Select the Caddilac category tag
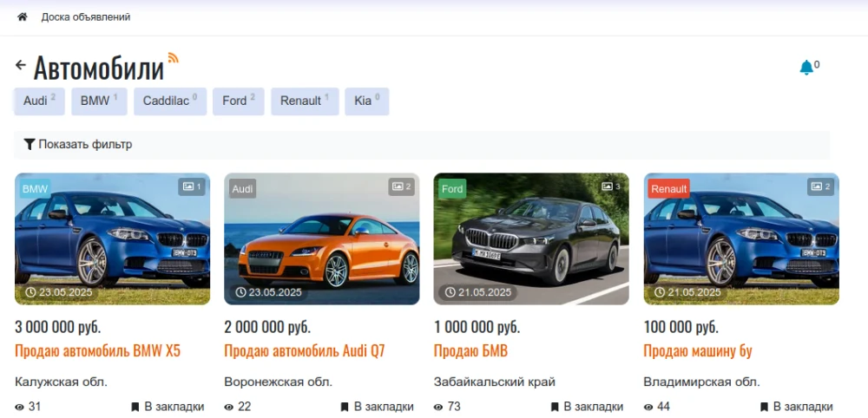Screen dimensions: 868x418 170,101
